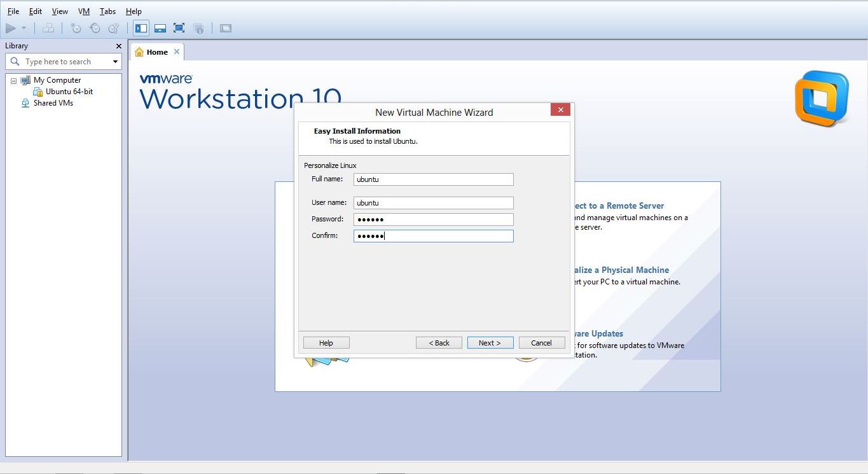Open the View menu
Viewport: 868px width, 474px height.
[60, 11]
